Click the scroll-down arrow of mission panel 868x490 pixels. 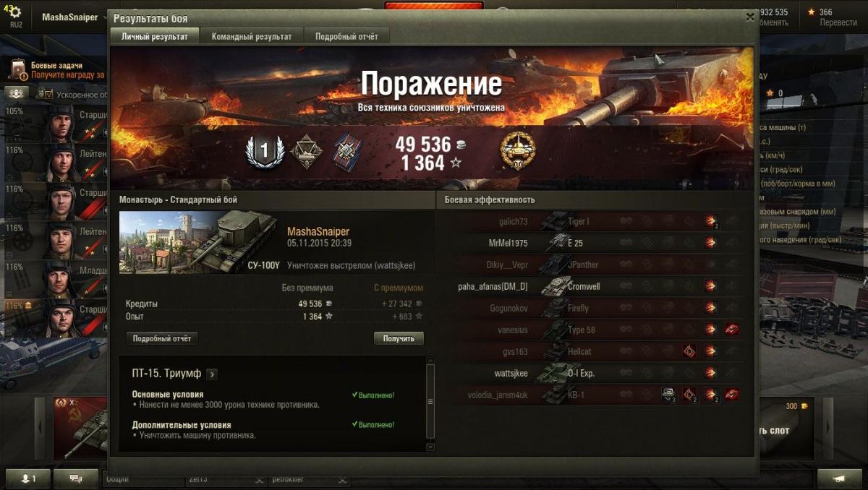click(430, 447)
